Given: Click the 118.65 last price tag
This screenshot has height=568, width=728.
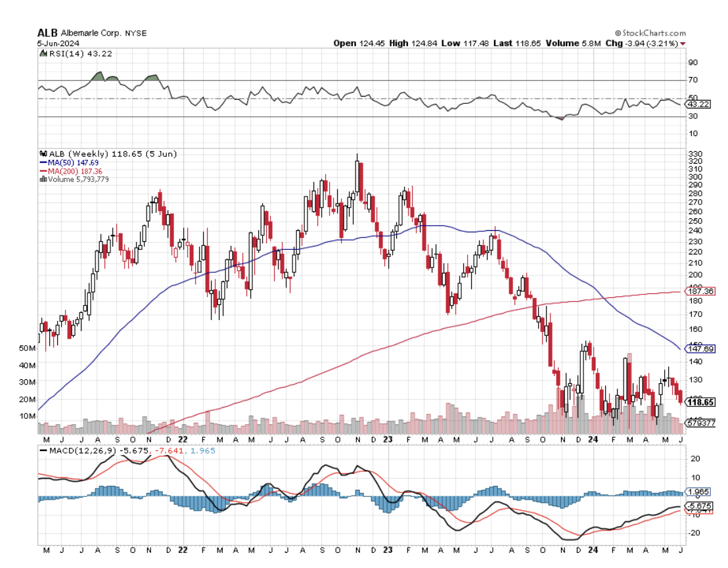Looking at the screenshot, I should click(700, 402).
